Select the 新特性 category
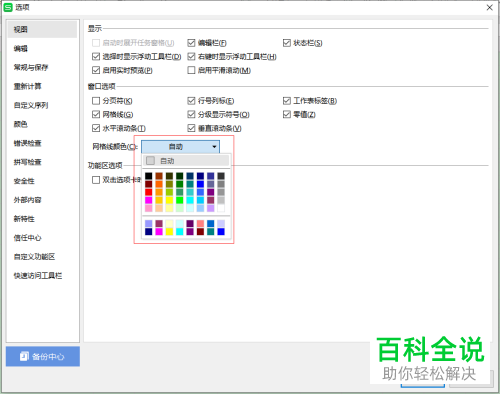 tap(24, 219)
